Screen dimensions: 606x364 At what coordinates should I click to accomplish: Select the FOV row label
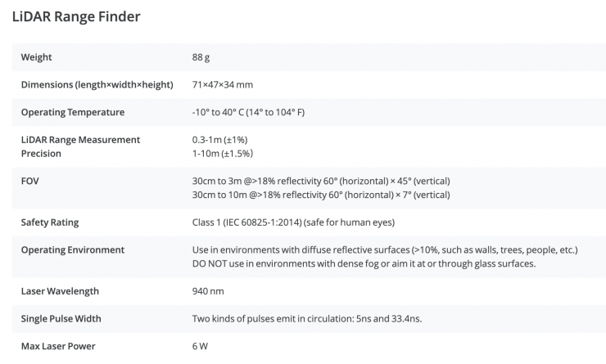click(31, 181)
